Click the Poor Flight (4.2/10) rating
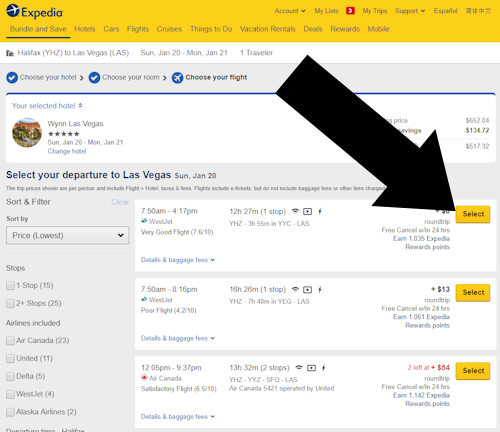Image resolution: width=500 pixels, height=432 pixels. [169, 310]
